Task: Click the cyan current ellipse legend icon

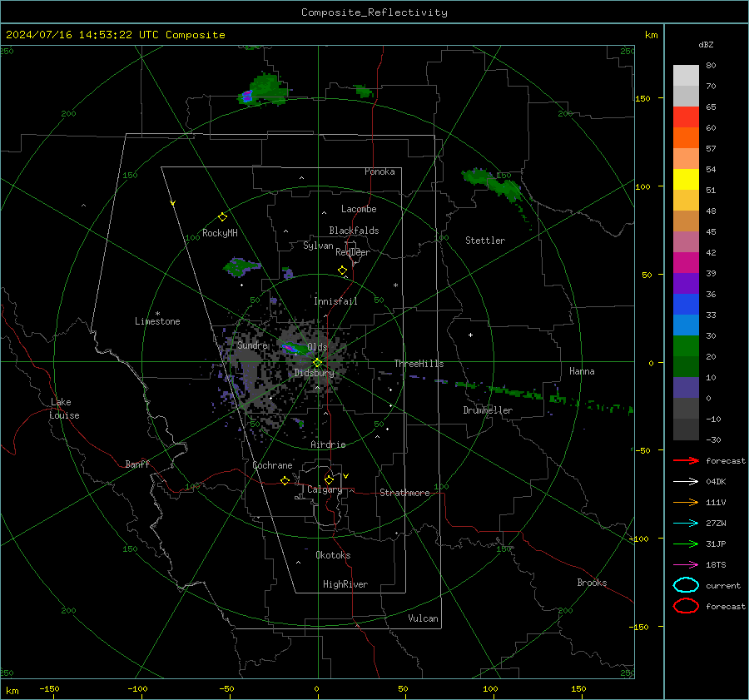Action: pyautogui.click(x=686, y=585)
